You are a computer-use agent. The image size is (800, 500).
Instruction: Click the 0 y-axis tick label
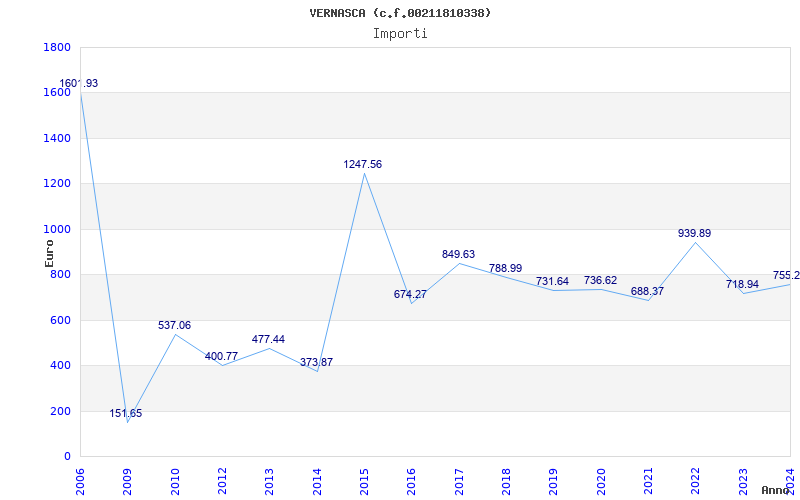point(67,457)
